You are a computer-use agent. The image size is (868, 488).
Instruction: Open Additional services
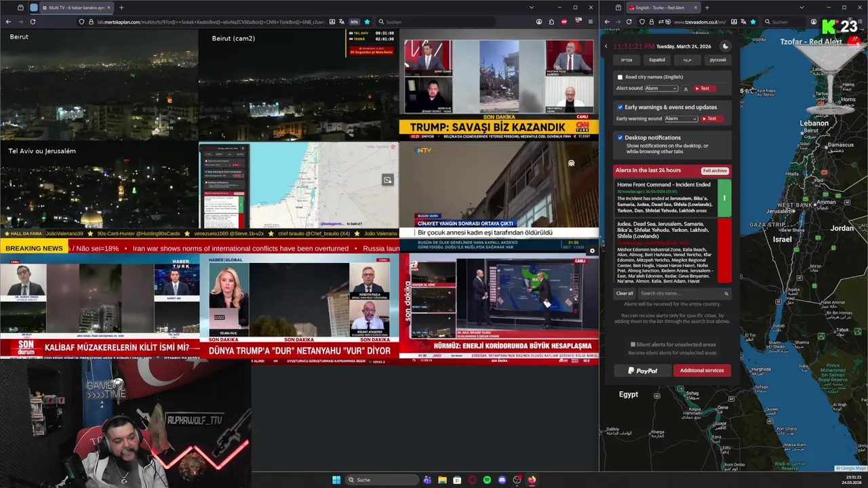tap(702, 371)
